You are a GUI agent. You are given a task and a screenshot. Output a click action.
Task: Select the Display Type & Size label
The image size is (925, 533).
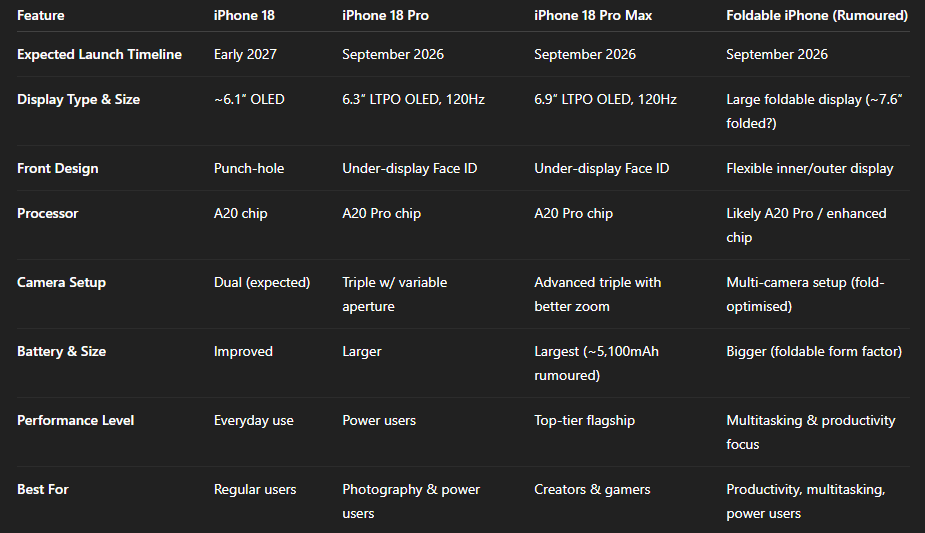click(x=78, y=100)
